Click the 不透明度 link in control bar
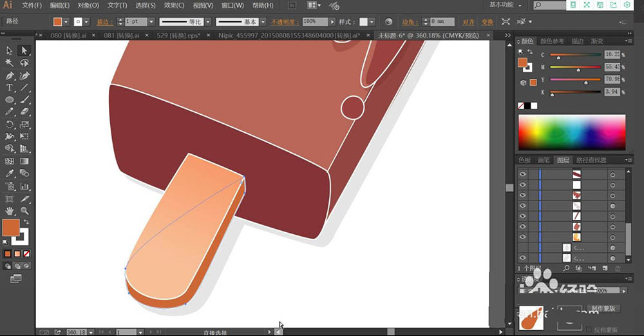Viewport: 644px width, 336px height. [285, 22]
